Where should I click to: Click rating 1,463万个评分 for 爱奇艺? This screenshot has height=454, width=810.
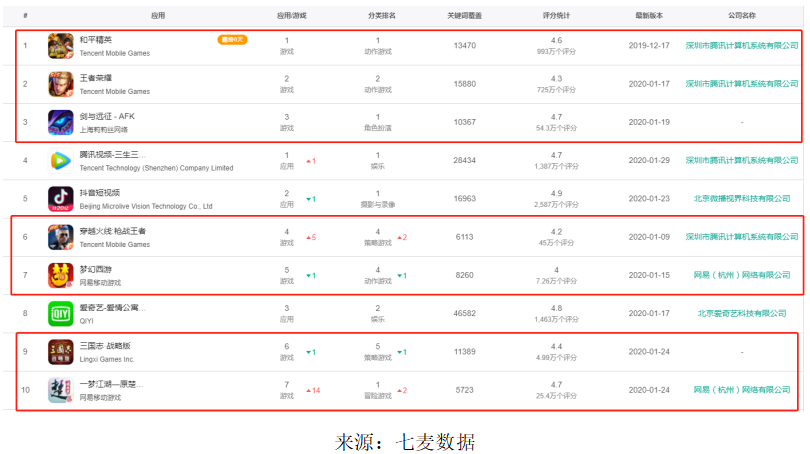[x=556, y=319]
